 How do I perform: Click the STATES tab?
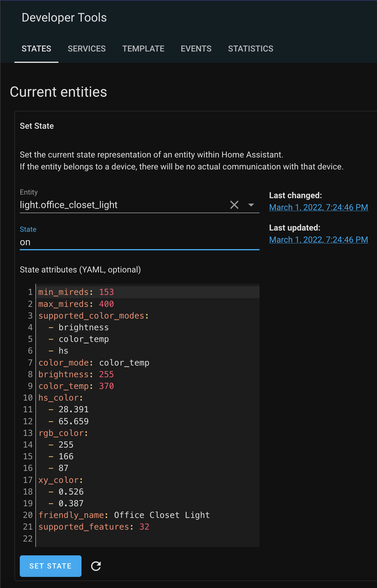click(x=36, y=49)
